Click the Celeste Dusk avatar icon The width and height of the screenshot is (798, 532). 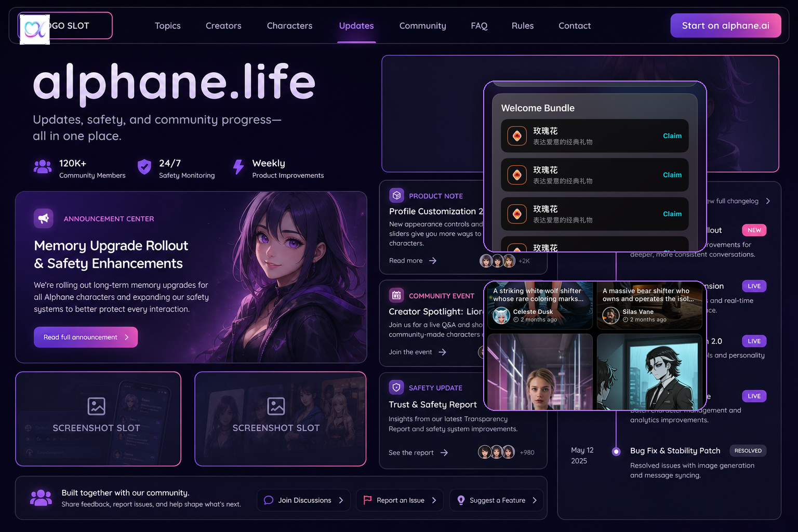501,315
